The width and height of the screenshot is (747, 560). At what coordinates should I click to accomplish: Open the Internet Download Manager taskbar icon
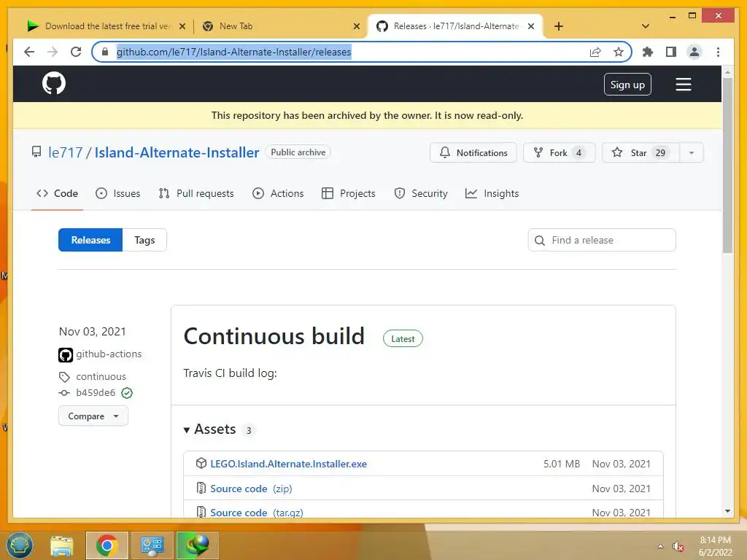pyautogui.click(x=197, y=545)
